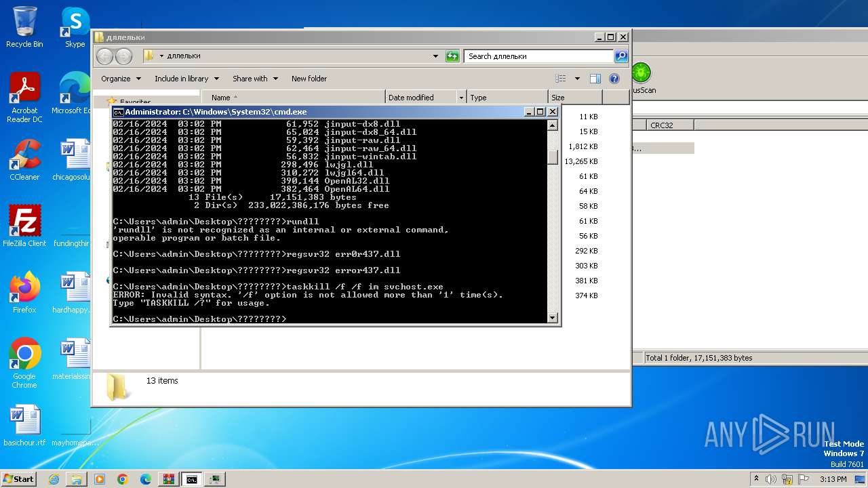Launch Skype from the desktop
The height and width of the screenshot is (488, 868).
(75, 27)
